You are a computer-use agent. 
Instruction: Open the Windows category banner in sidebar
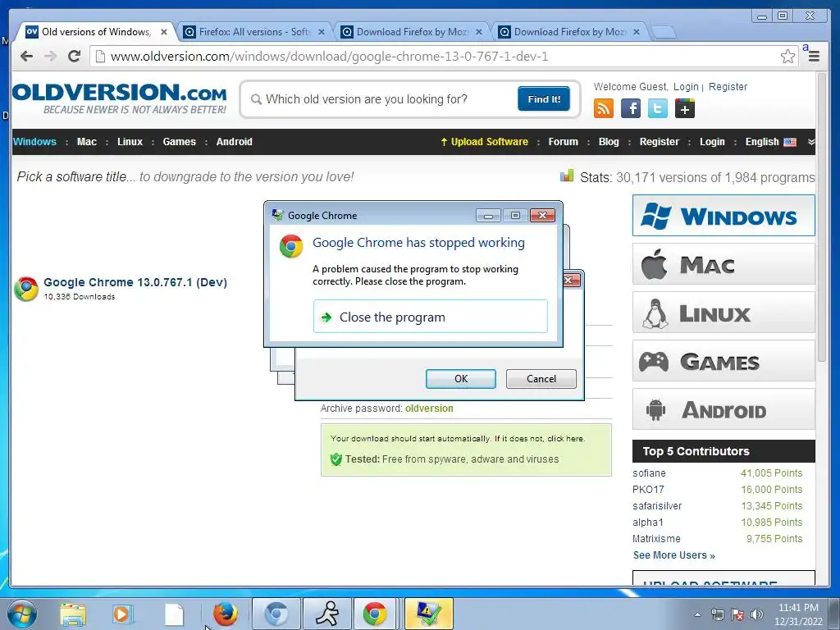point(724,216)
